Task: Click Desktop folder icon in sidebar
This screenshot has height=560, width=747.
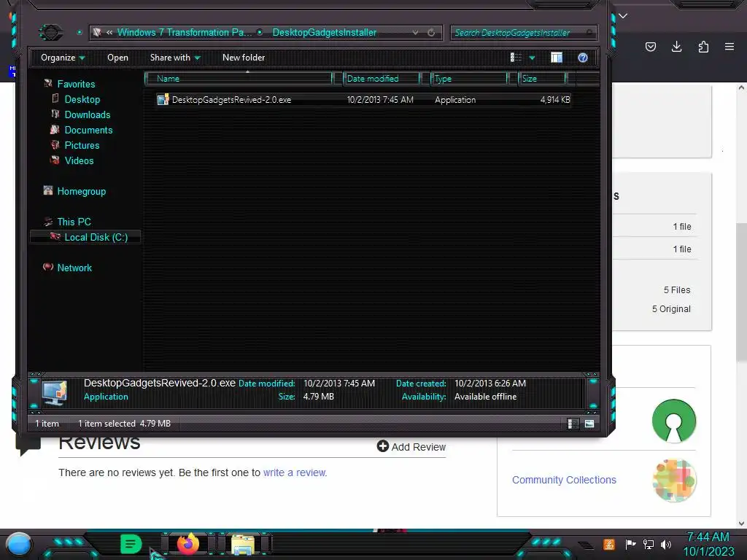Action: click(x=55, y=98)
